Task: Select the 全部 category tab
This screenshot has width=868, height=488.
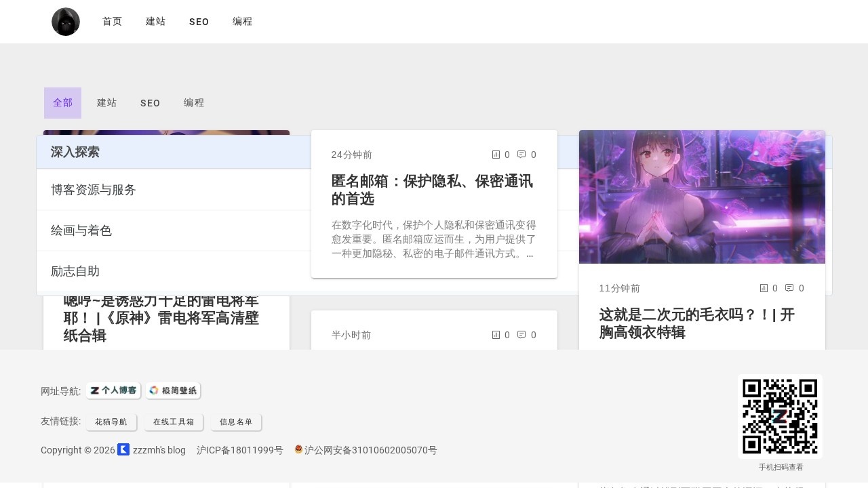Action: point(63,103)
